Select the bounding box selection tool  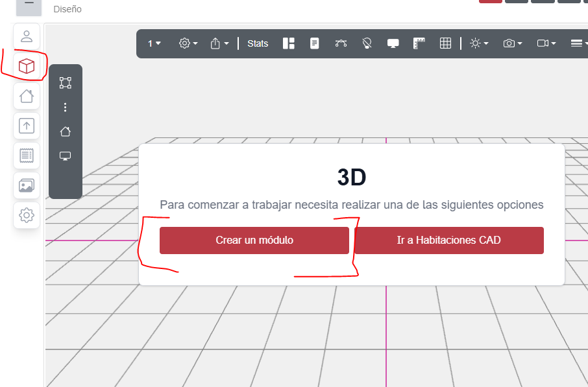(x=66, y=83)
